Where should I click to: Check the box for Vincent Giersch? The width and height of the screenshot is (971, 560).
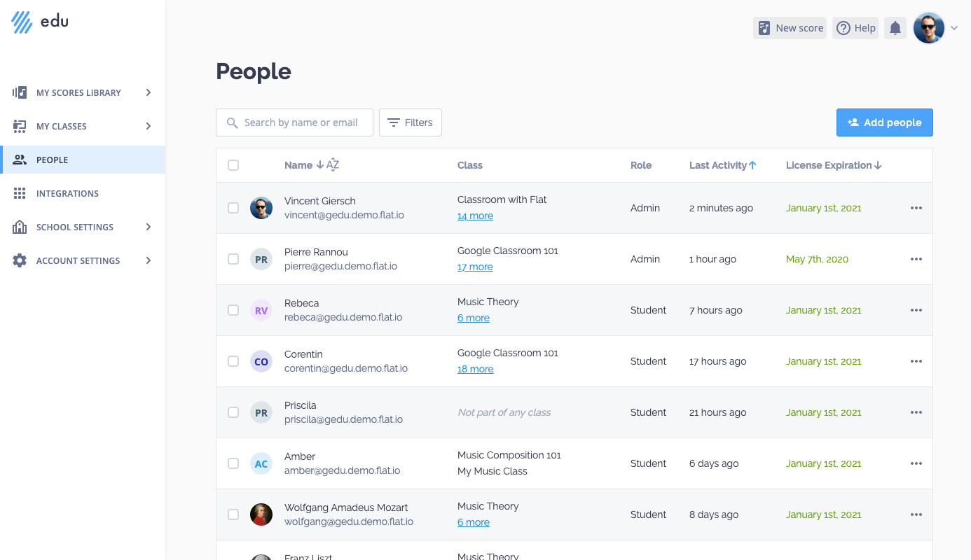tap(233, 208)
